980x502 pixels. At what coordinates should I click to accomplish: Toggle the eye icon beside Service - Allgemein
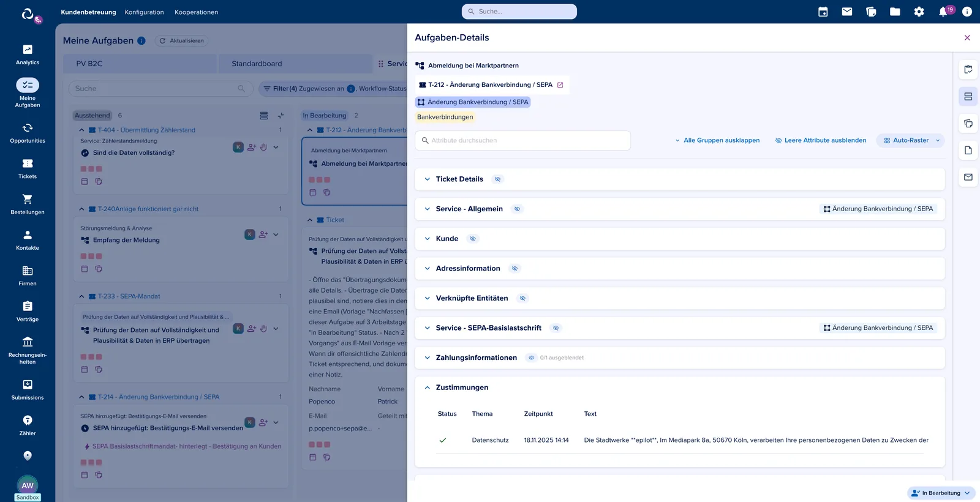(518, 209)
